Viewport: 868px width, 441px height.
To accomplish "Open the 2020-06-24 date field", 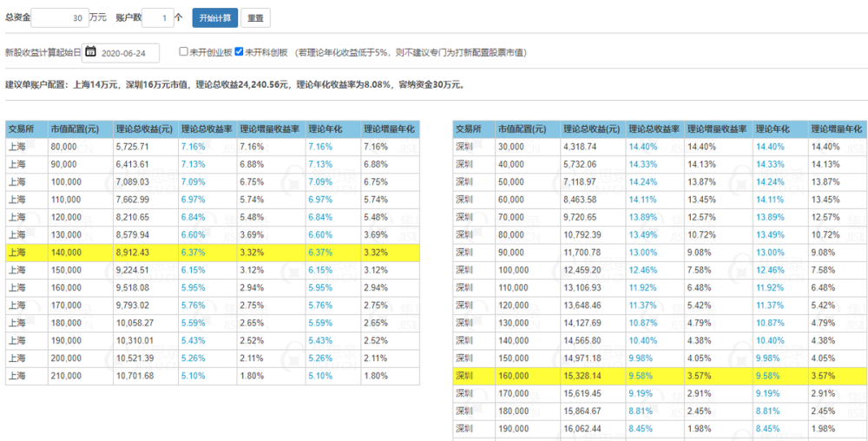I will pos(122,53).
